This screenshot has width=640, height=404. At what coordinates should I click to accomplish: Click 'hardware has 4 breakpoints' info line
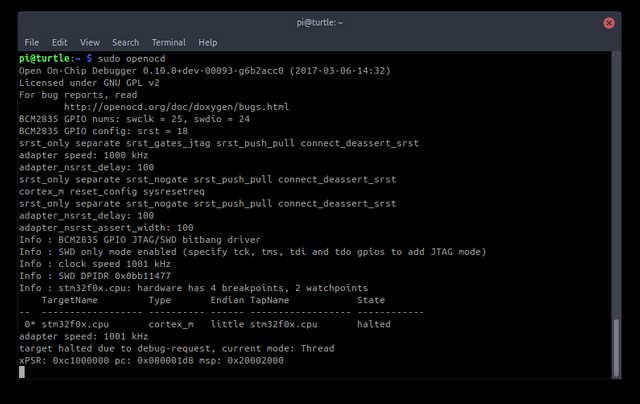click(x=193, y=288)
